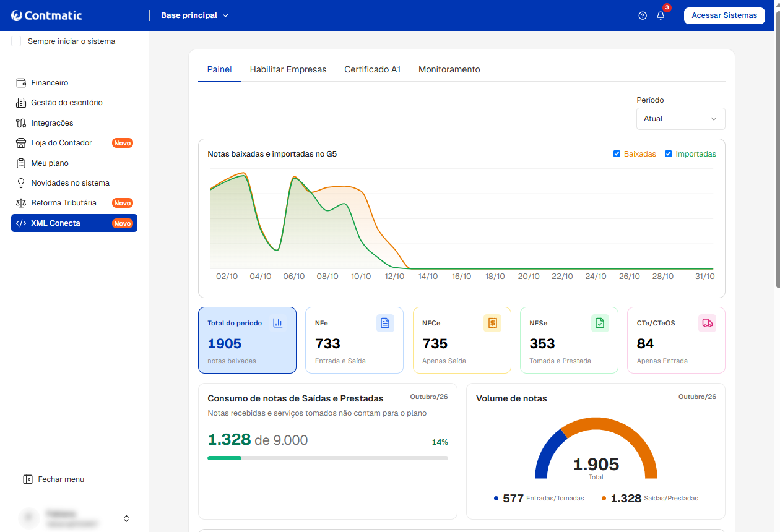Open the Período dropdown set to Atual
The image size is (780, 532).
(681, 119)
